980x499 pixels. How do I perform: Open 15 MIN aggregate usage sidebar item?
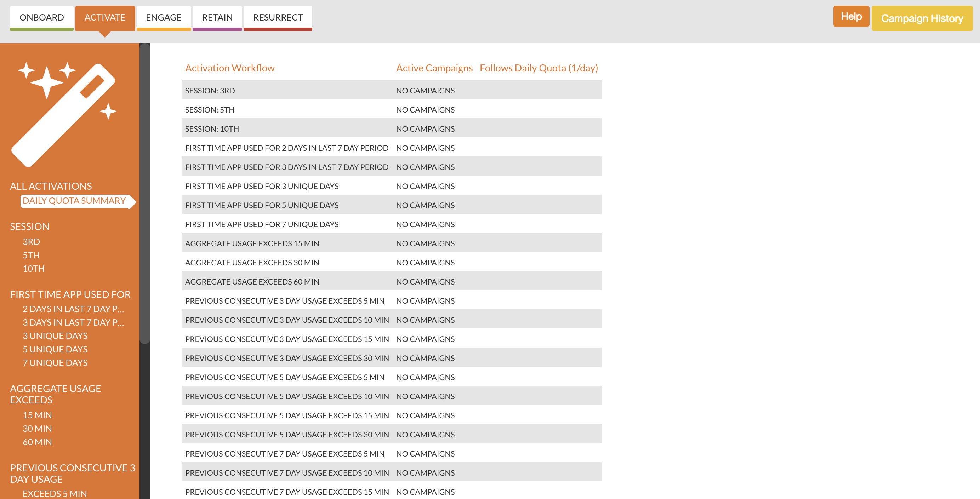(x=37, y=415)
